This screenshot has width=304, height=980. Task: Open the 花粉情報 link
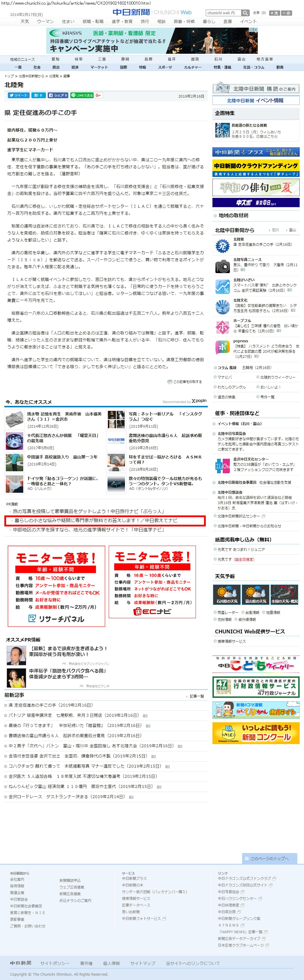coord(224,619)
